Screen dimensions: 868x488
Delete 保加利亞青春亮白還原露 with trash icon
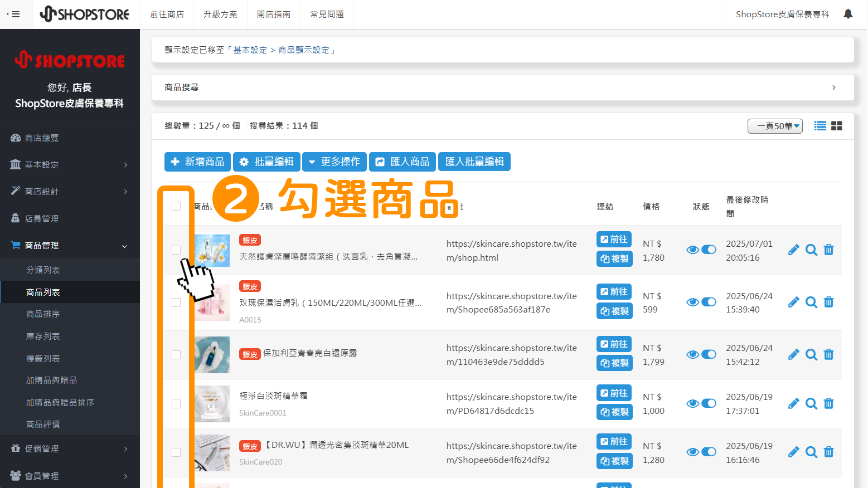[x=829, y=354]
